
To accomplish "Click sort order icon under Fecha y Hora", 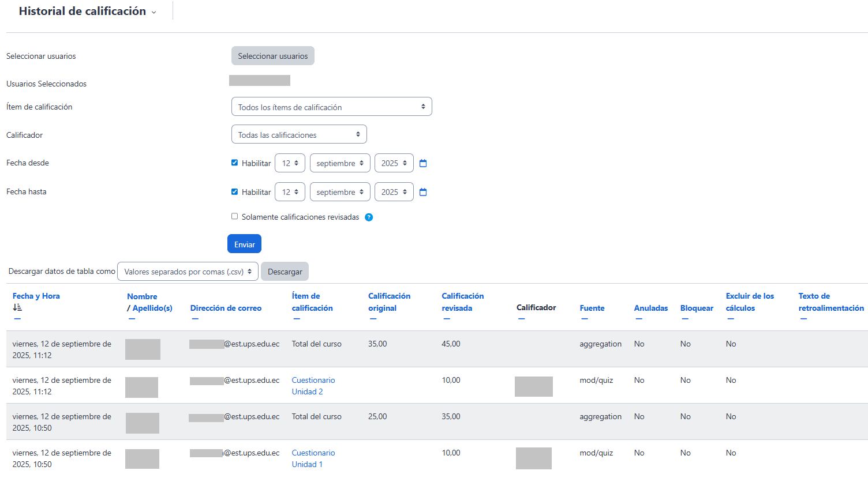I will tap(17, 308).
